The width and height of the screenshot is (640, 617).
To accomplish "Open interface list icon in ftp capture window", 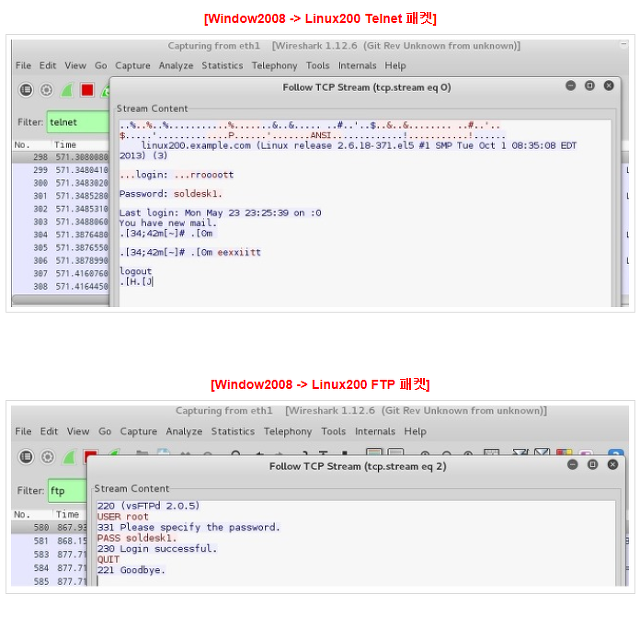I will [26, 457].
